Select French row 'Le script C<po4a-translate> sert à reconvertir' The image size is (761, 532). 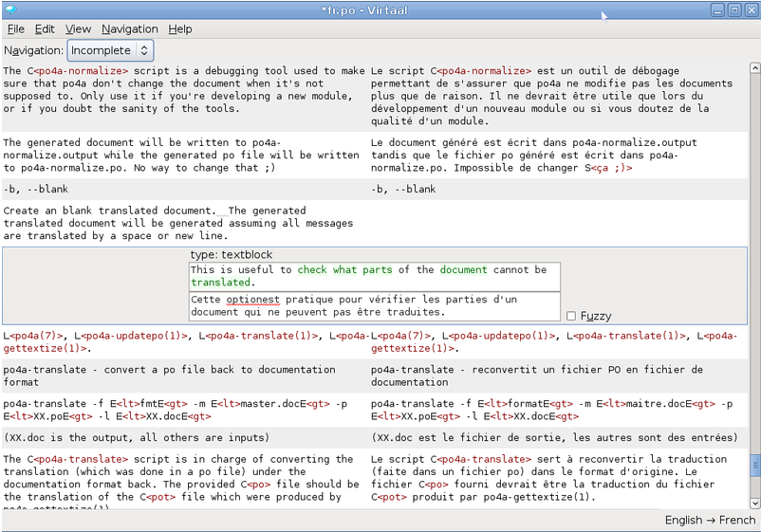click(x=558, y=478)
